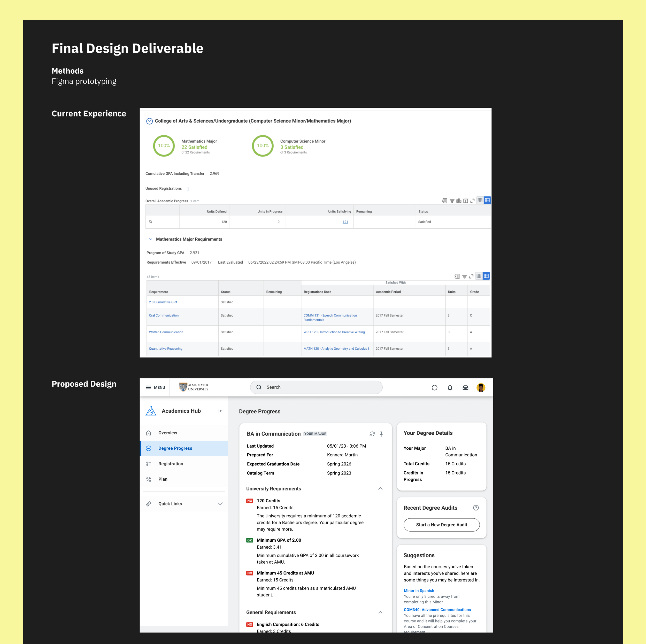Click the Export to Excel icon for Overall Academic Progress

coord(444,201)
